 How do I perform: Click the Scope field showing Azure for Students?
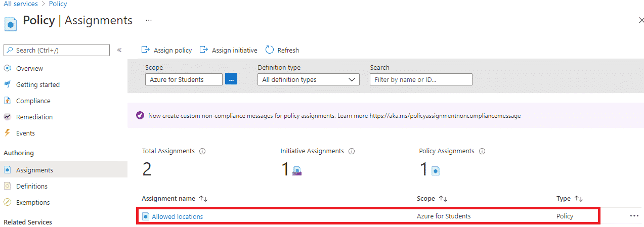tap(184, 79)
